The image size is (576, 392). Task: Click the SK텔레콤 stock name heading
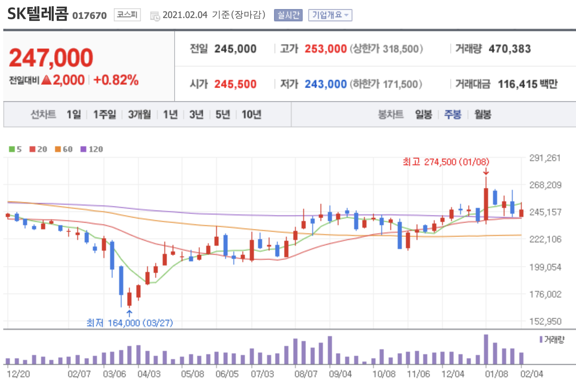tap(38, 14)
